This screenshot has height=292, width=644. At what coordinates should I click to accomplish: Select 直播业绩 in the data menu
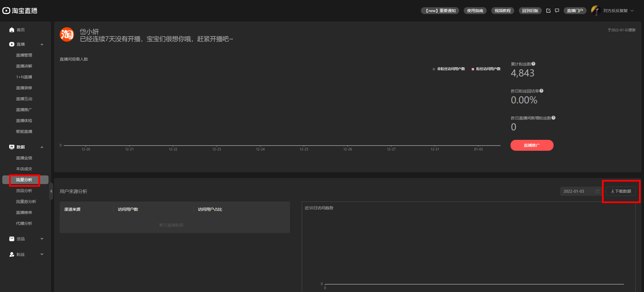(24, 158)
